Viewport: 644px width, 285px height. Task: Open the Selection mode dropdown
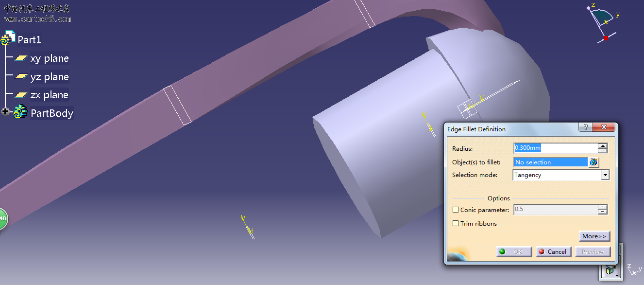click(x=605, y=175)
